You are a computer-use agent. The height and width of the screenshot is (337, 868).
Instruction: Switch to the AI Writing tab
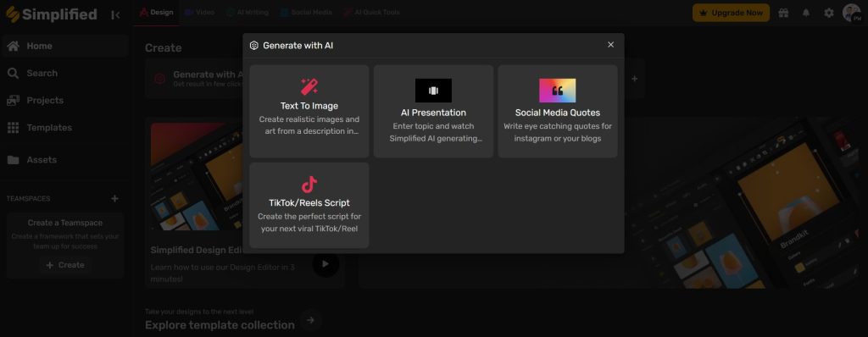coord(248,12)
